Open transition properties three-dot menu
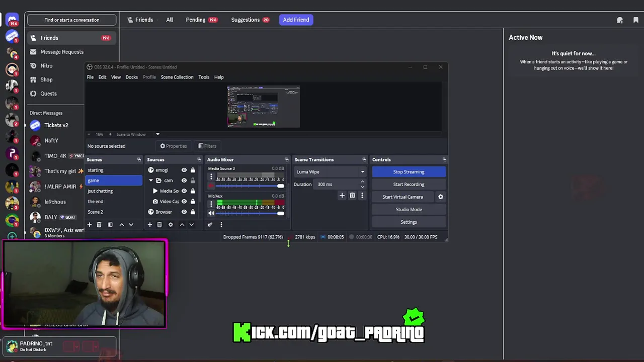The height and width of the screenshot is (362, 644). click(362, 196)
